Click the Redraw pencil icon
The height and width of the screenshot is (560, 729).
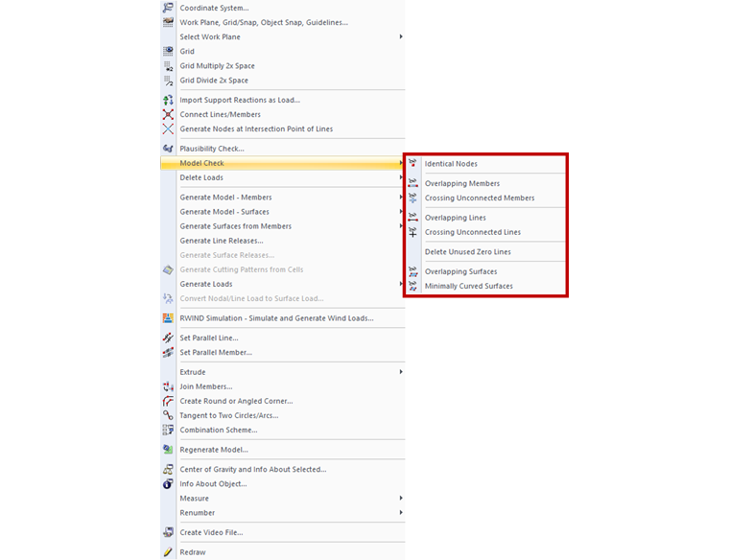[168, 551]
